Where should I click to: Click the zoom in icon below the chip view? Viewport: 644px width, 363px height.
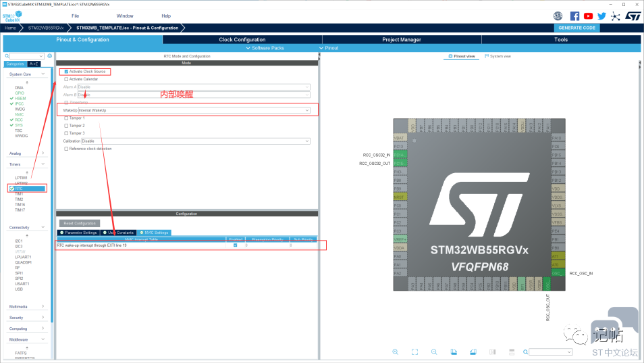(395, 352)
